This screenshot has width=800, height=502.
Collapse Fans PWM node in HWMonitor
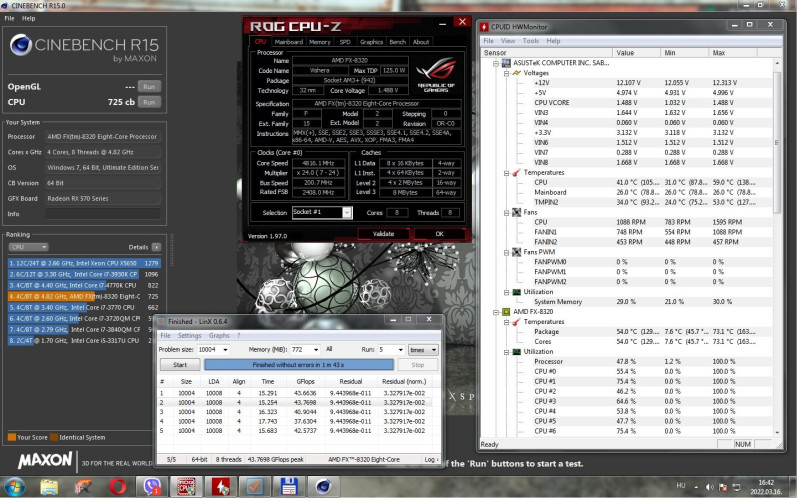[x=506, y=252]
